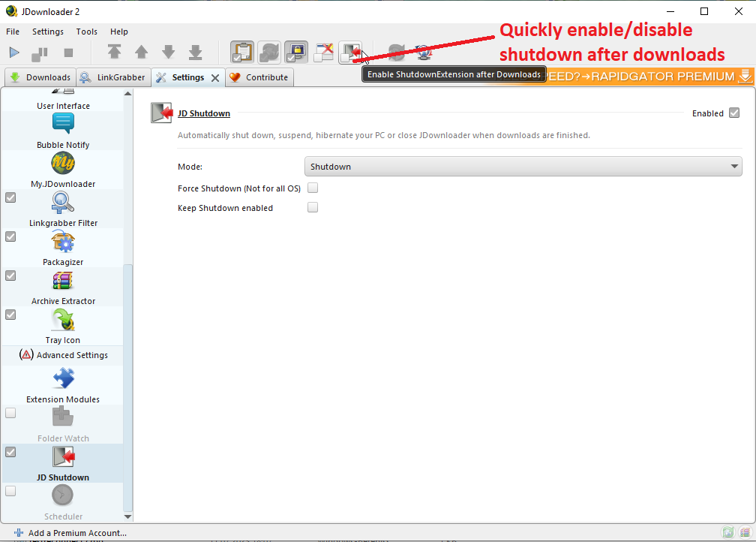Switch to the Contribute tab
This screenshot has height=542, width=756.
(x=259, y=77)
